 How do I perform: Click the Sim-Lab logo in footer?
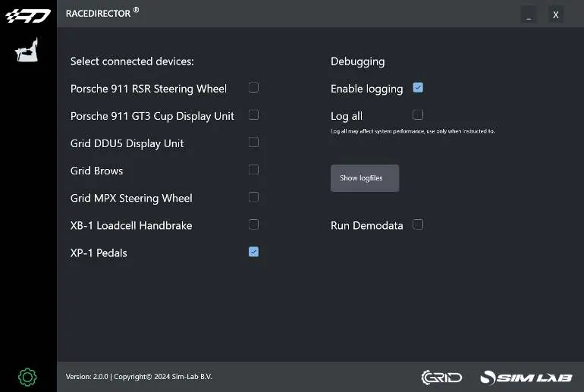tap(526, 378)
